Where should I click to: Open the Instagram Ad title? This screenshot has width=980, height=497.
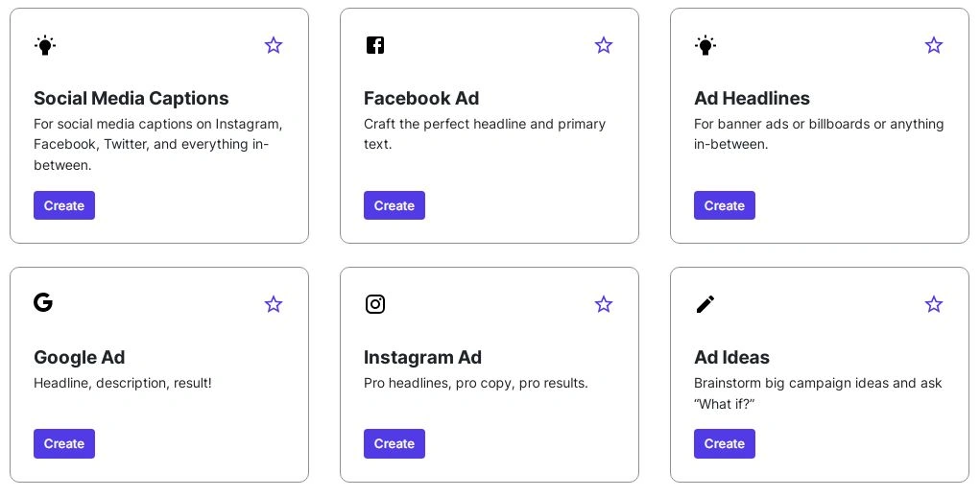[422, 357]
